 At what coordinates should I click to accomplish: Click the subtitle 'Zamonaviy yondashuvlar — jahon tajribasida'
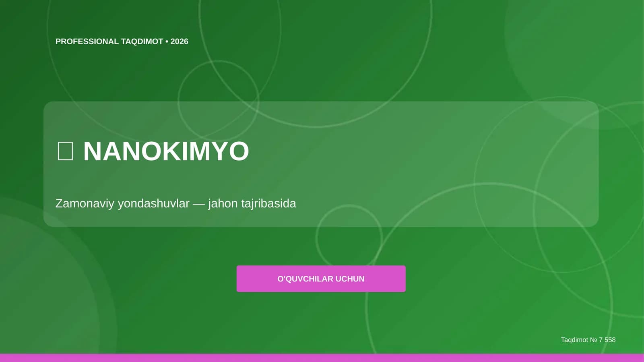175,203
